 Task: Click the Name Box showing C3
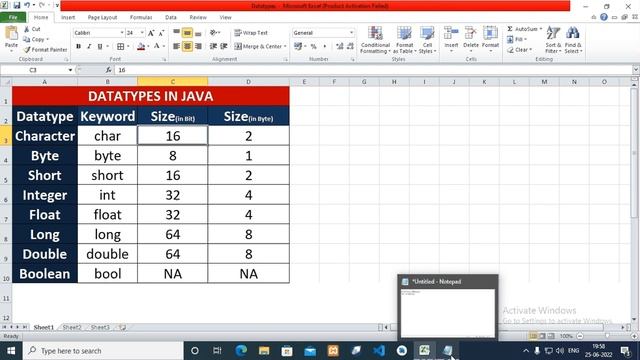coord(33,70)
